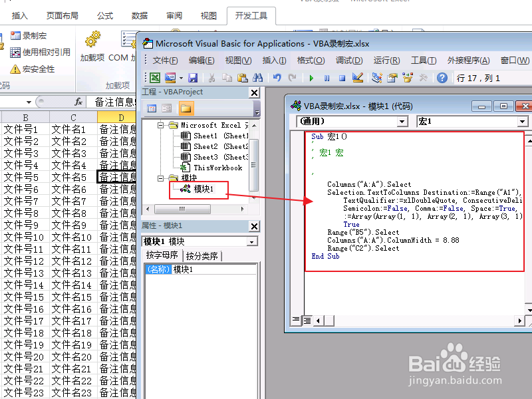Screen dimensions: 532x399
Task: Switch to the 公式 ribbon tab
Action: (x=105, y=15)
